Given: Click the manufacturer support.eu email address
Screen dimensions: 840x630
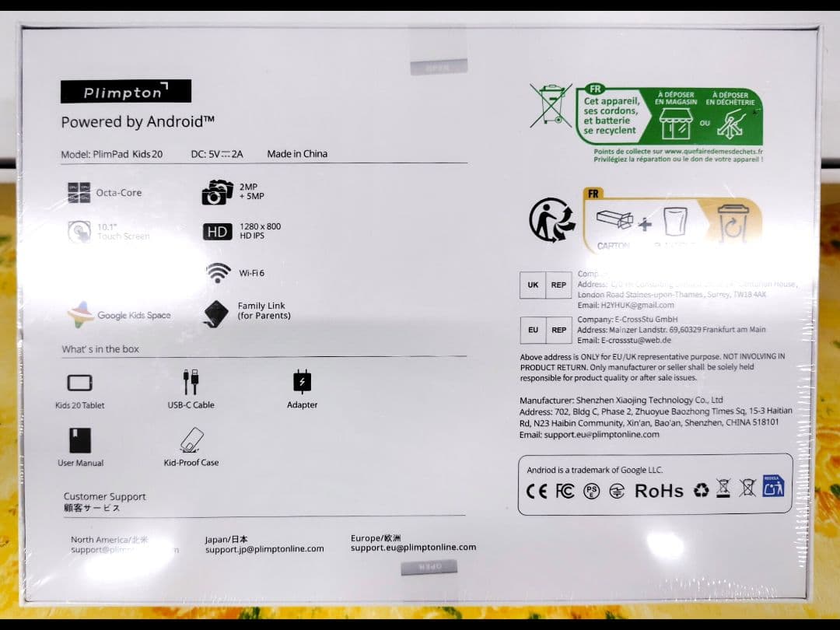Looking at the screenshot, I should (x=601, y=435).
